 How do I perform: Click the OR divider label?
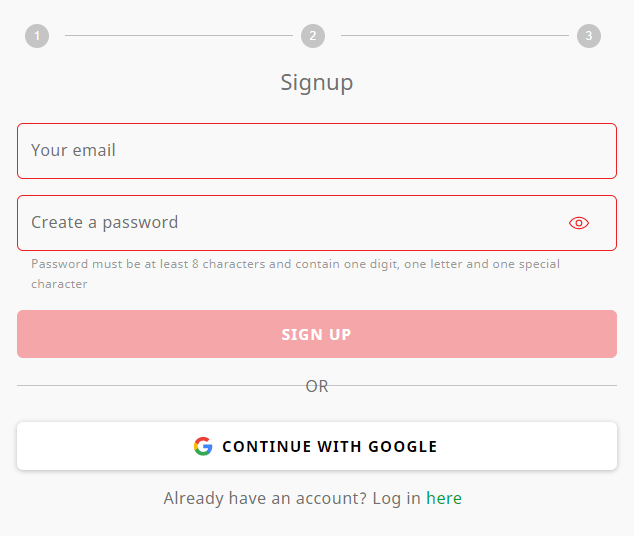(317, 386)
